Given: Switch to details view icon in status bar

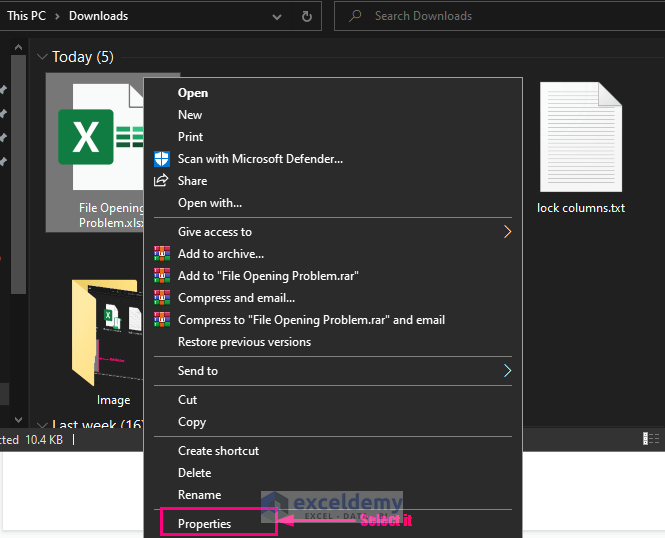Looking at the screenshot, I should (651, 439).
